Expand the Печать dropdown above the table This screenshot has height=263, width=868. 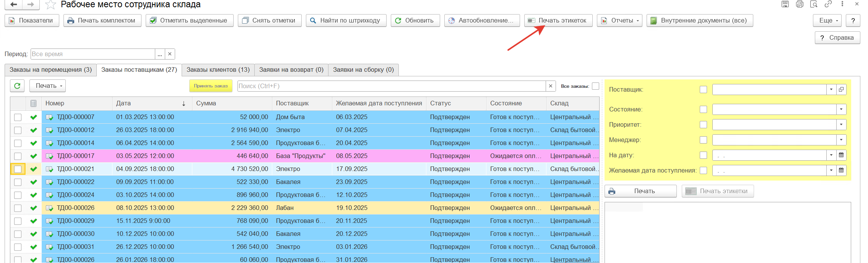(x=48, y=86)
